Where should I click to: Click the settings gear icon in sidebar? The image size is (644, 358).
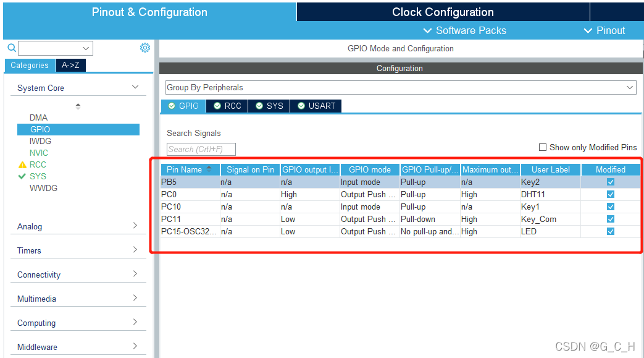pyautogui.click(x=145, y=48)
